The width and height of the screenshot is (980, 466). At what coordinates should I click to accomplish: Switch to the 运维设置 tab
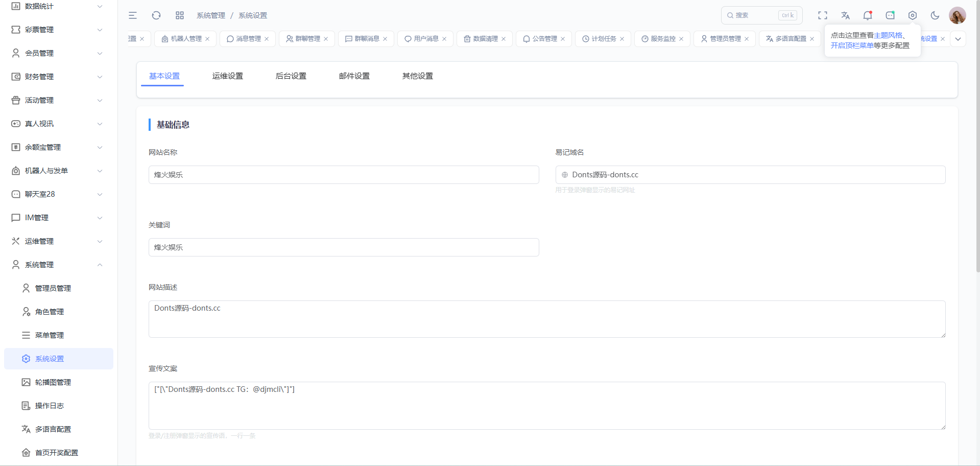[x=227, y=76]
